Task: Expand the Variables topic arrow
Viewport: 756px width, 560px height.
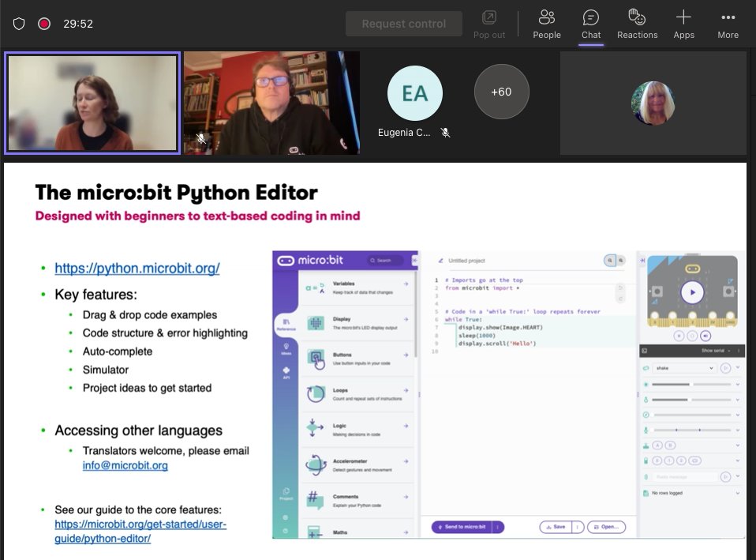Action: (x=406, y=284)
